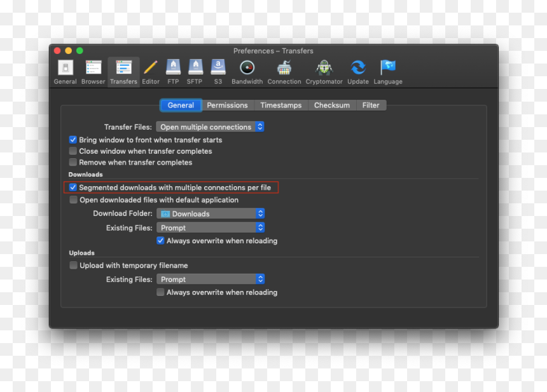The height and width of the screenshot is (392, 547).
Task: Toggle Always overwrite when reloading under Downloads
Action: click(x=160, y=241)
